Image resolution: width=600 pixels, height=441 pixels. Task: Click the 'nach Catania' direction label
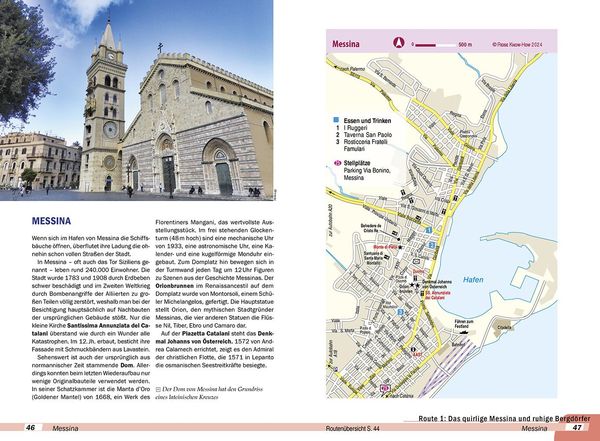click(401, 396)
